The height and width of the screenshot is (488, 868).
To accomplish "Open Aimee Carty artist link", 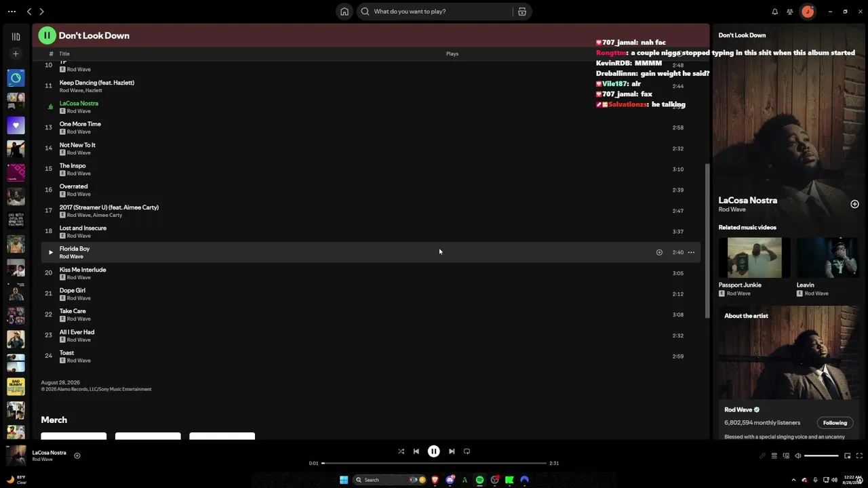I will [x=108, y=215].
